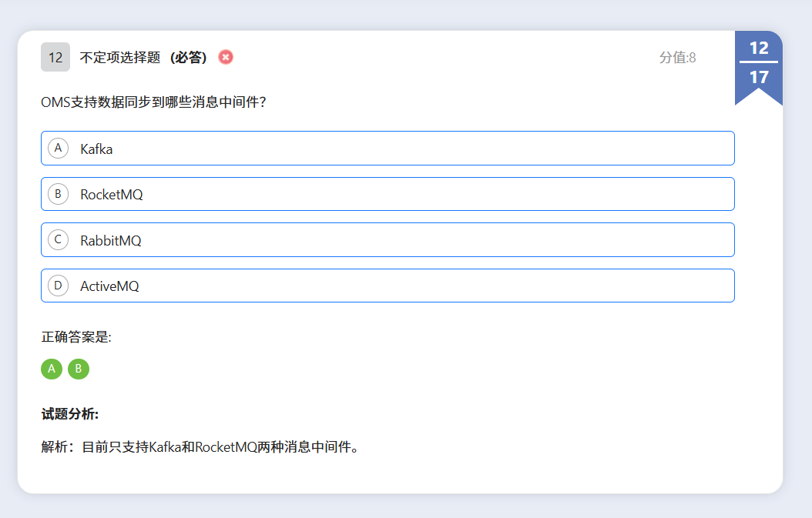Select the circle for option C
Screen dimensions: 812x518
(58, 240)
